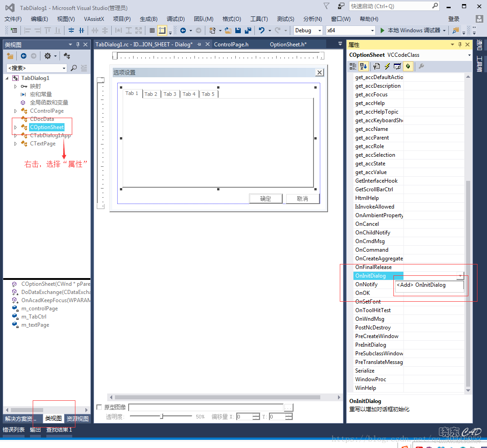
Task: Click the 确定 button in dialog design
Action: pos(266,199)
